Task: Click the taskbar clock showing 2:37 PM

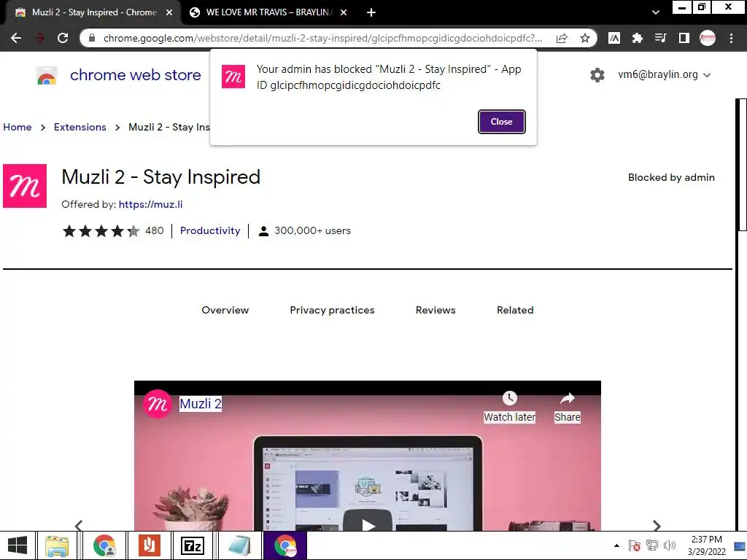Action: pos(706,545)
